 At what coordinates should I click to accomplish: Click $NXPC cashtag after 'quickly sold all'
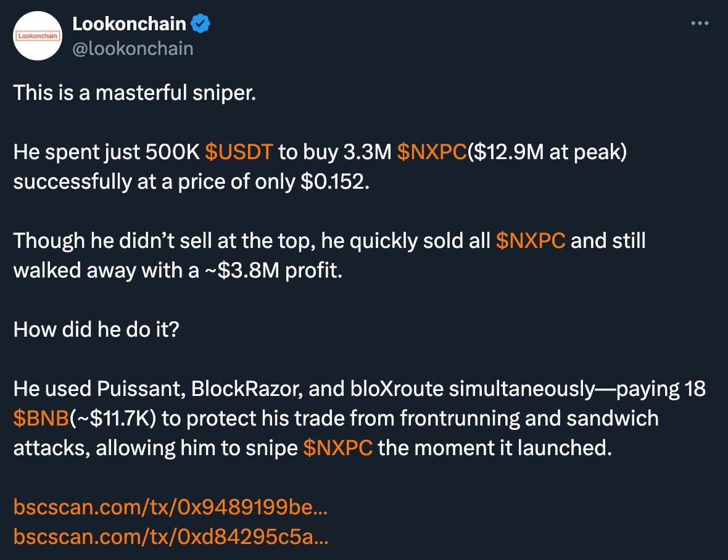530,241
